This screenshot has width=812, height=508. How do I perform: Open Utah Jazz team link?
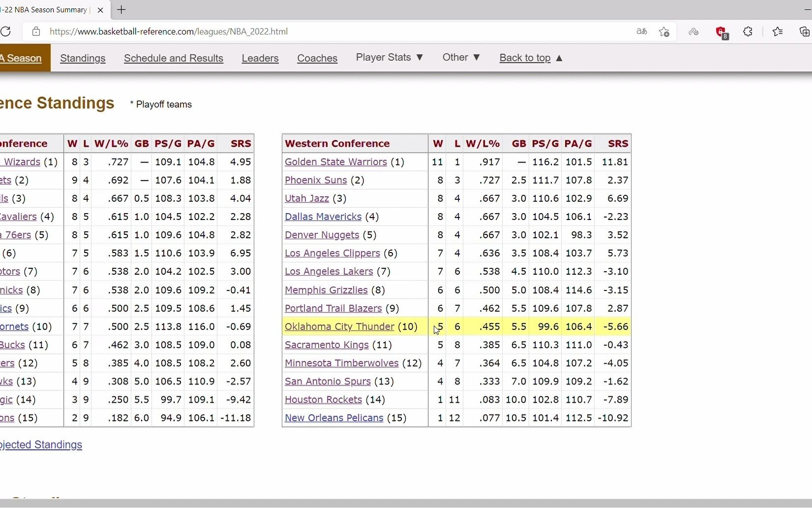[307, 198]
